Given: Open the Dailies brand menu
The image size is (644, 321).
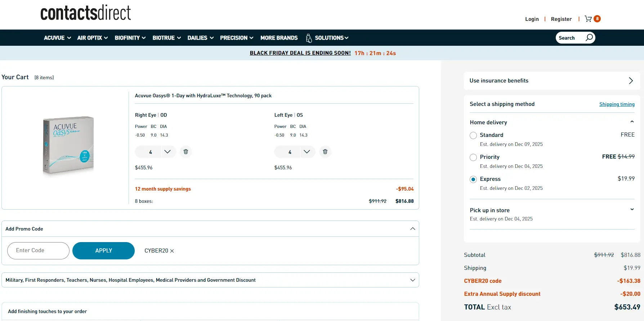Looking at the screenshot, I should click(200, 38).
